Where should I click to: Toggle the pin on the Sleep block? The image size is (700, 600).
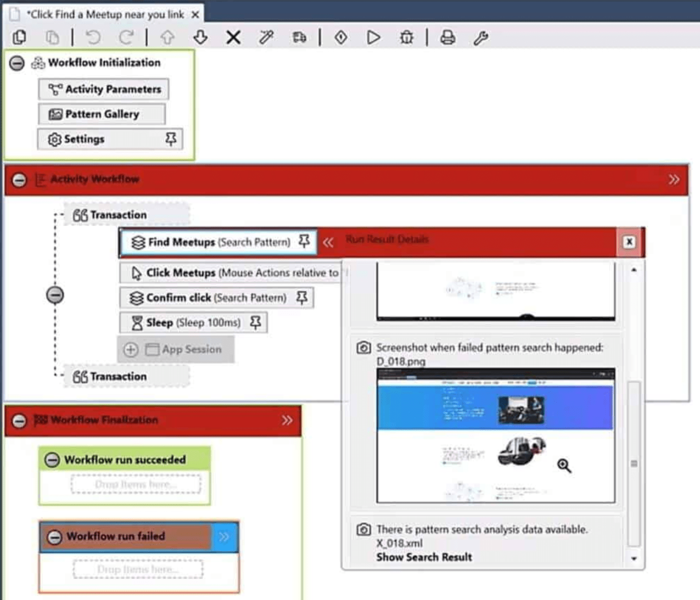[x=257, y=323]
